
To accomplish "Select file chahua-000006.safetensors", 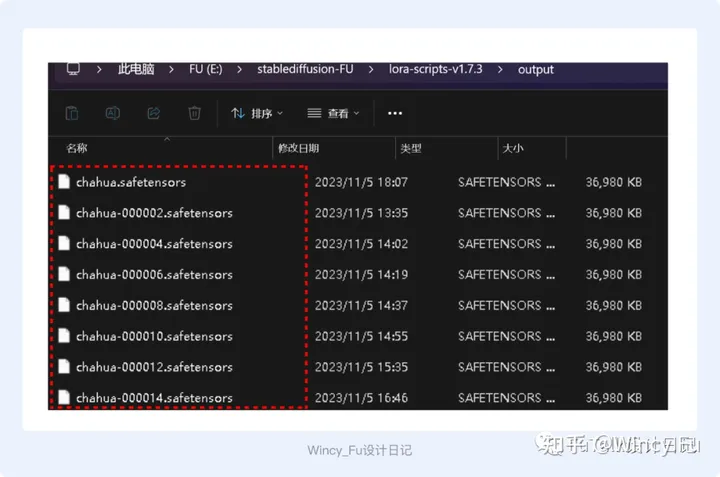I will (x=154, y=275).
